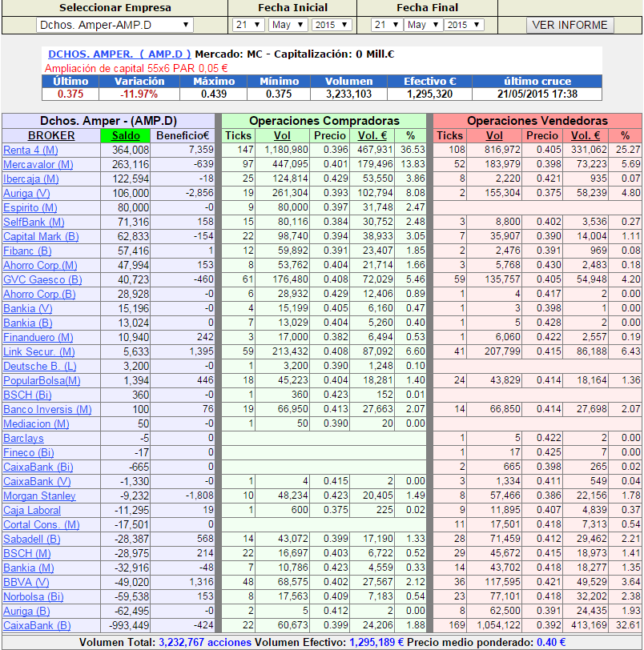Screen dimensions: 644x650
Task: Select the CaixaBank (B) saldo -993,449
Action: pos(128,625)
